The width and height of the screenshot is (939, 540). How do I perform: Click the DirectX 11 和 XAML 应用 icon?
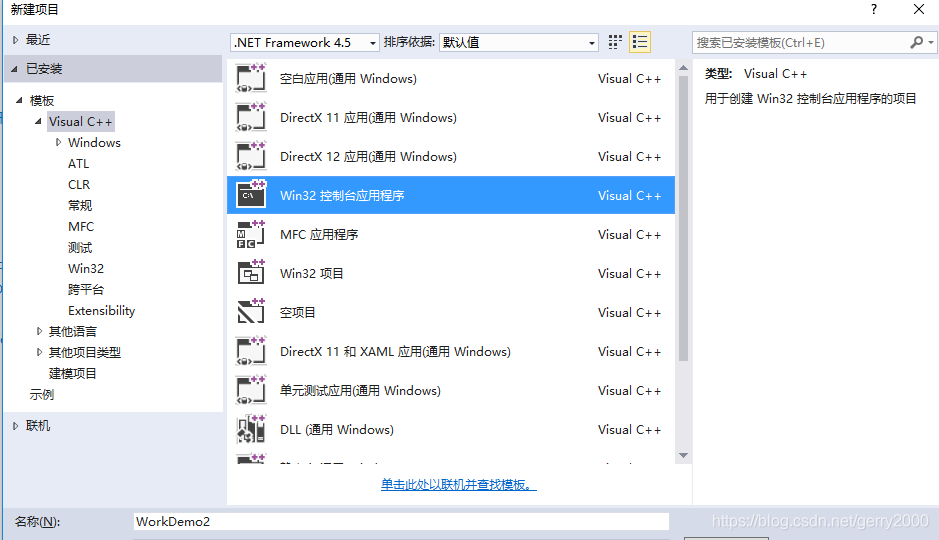(x=251, y=351)
